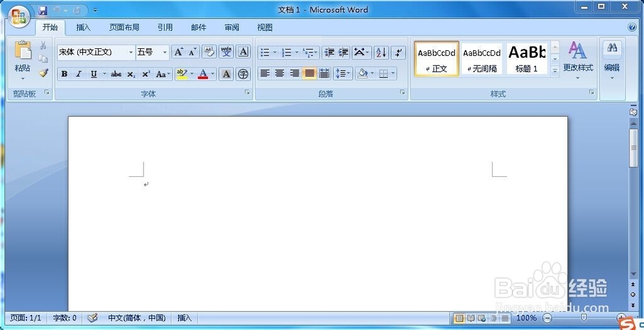Screen dimensions: 644x330
Task: Click the zoom slider handle
Action: 583,318
